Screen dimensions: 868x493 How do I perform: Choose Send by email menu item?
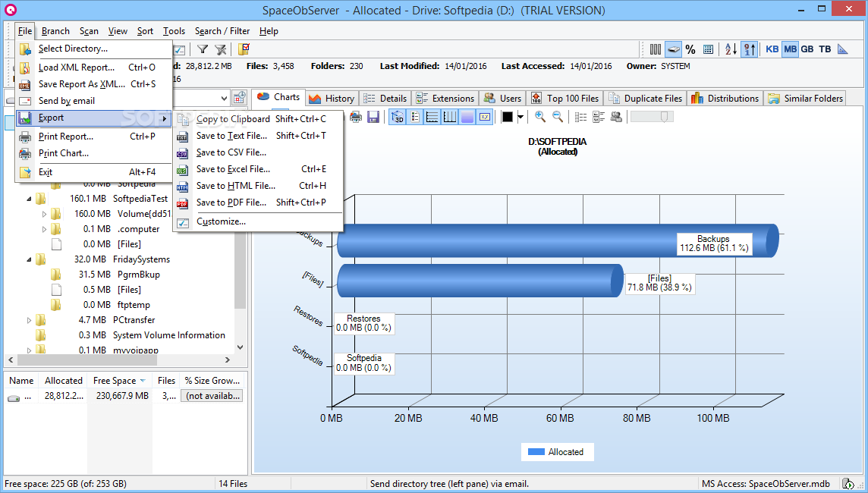click(x=94, y=101)
